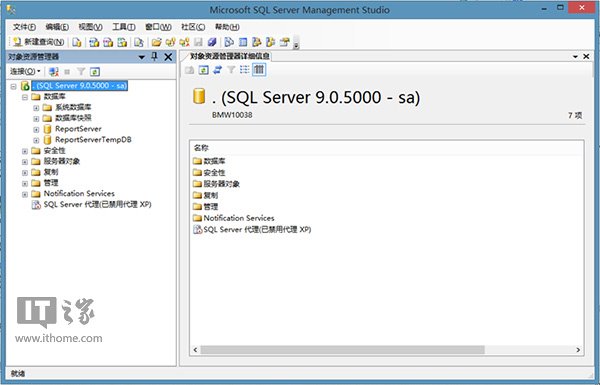
Task: Select 安全性 folder in the details list
Action: (x=214, y=173)
